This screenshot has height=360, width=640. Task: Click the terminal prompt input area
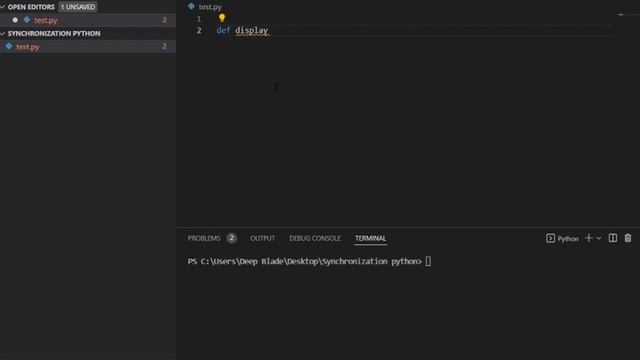[428, 261]
